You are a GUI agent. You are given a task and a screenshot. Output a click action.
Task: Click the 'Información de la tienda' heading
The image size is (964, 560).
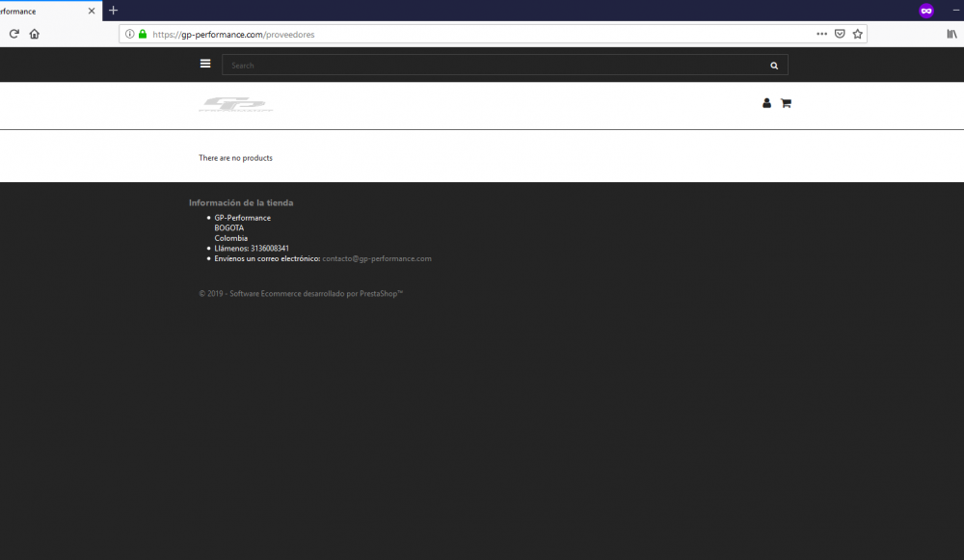[241, 202]
